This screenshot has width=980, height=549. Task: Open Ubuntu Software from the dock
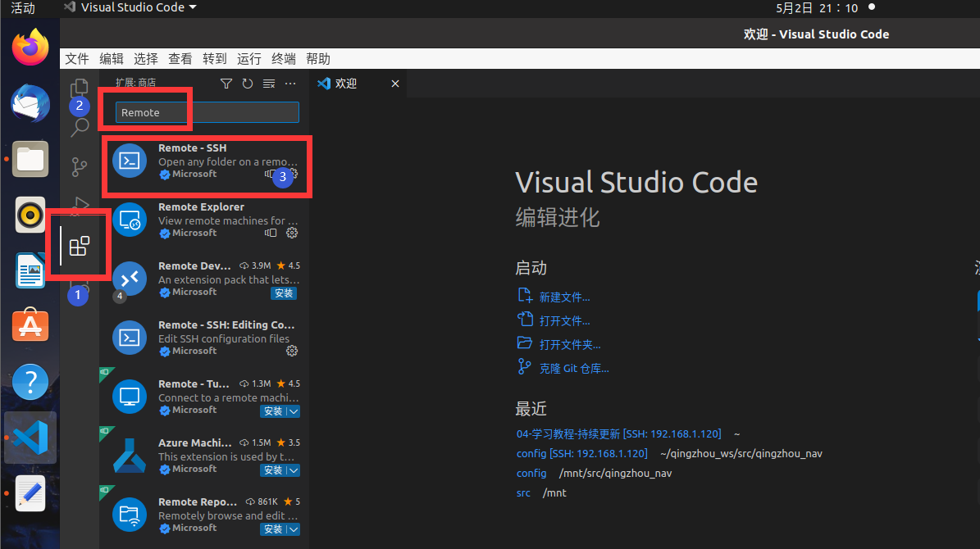pyautogui.click(x=30, y=325)
